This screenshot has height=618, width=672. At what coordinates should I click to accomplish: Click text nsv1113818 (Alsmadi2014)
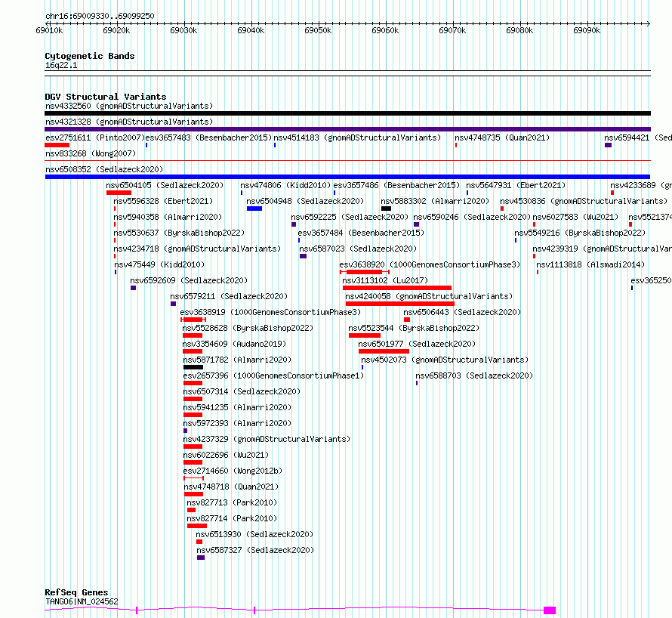click(590, 264)
